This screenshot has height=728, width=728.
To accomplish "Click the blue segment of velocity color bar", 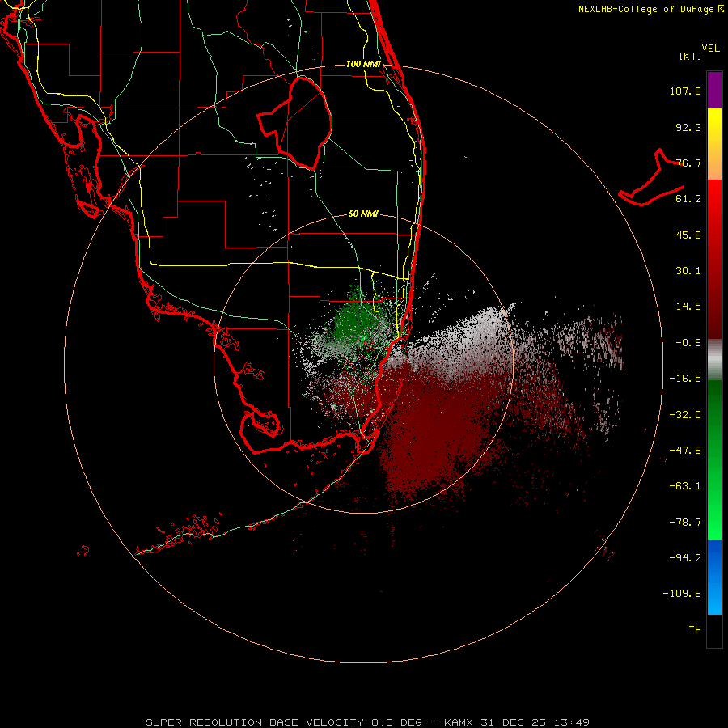I will 714,577.
